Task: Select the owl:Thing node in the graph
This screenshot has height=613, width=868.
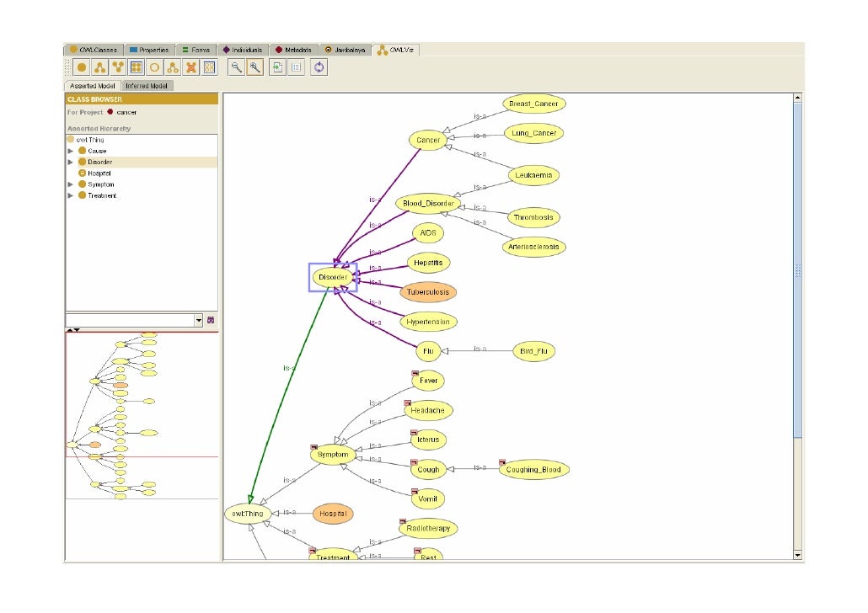Action: tap(248, 514)
